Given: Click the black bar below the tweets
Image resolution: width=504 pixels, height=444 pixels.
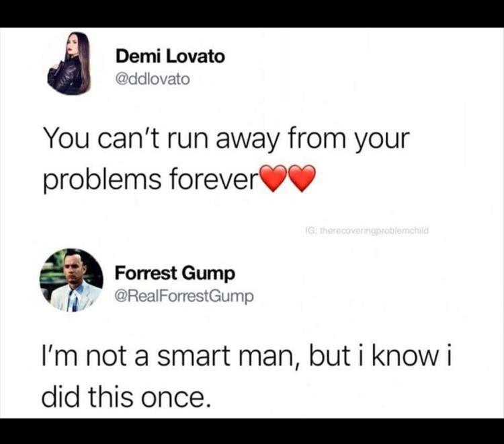Looking at the screenshot, I should click(x=252, y=431).
